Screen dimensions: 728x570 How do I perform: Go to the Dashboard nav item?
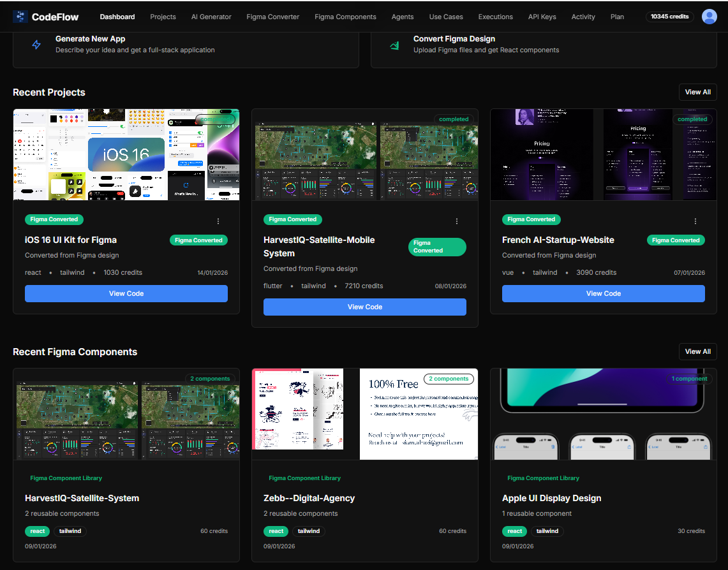click(117, 17)
